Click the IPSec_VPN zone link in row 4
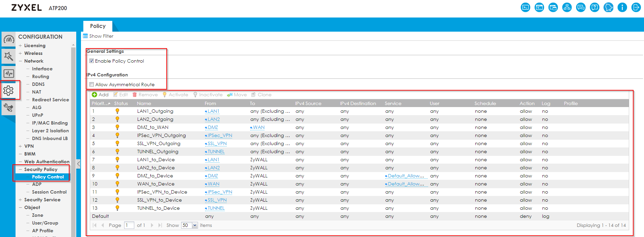644x237 pixels. 220,135
